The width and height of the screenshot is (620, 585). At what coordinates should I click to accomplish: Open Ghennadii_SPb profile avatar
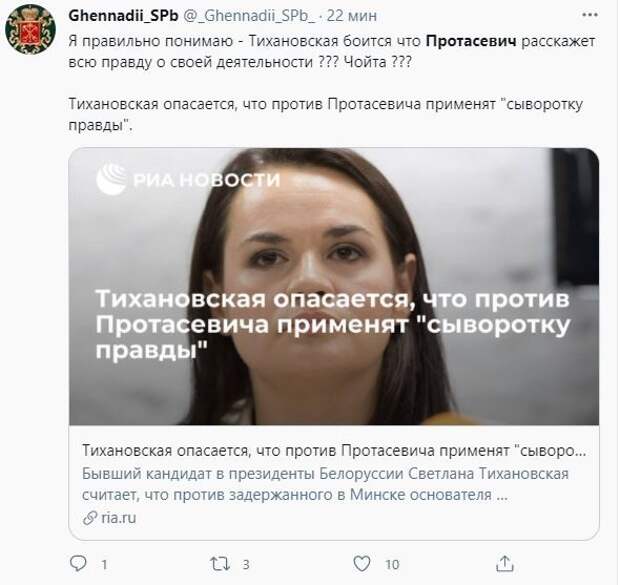tap(30, 29)
